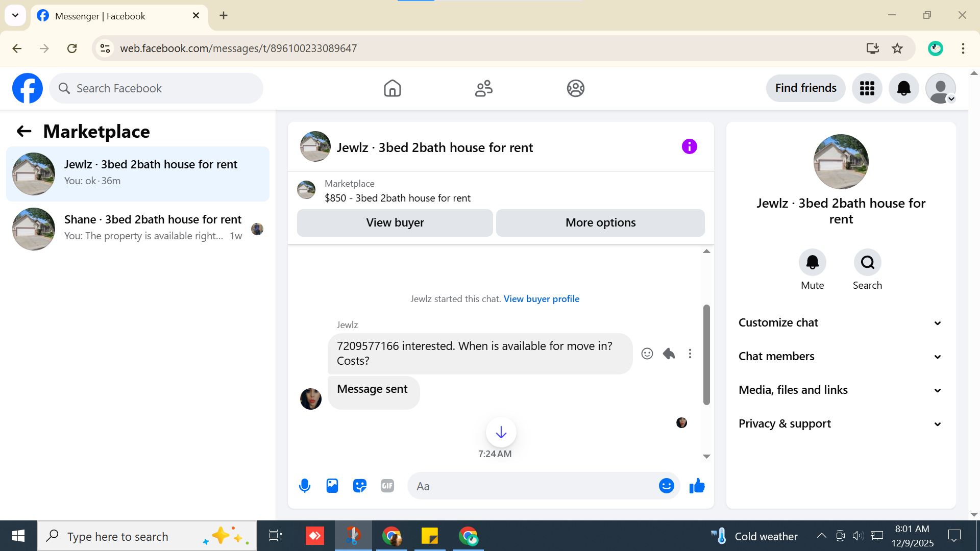Image resolution: width=980 pixels, height=551 pixels.
Task: Open emoji picker in message box
Action: pos(666,486)
